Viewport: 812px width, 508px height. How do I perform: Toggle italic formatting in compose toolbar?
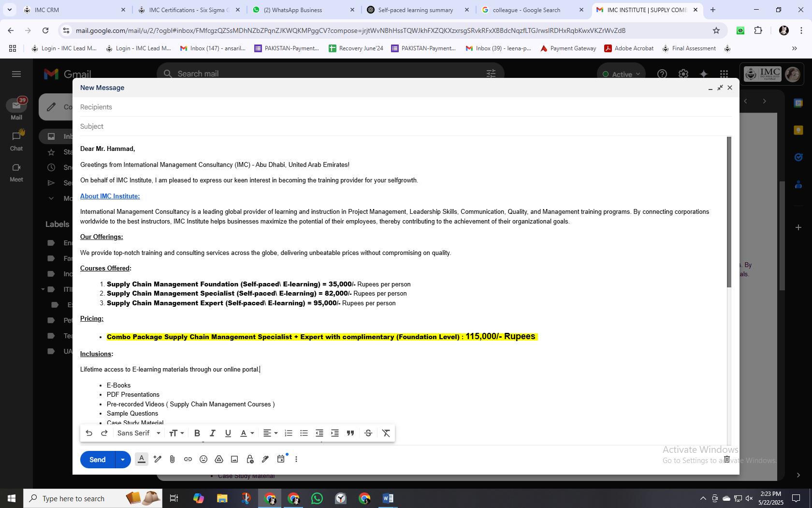[212, 433]
